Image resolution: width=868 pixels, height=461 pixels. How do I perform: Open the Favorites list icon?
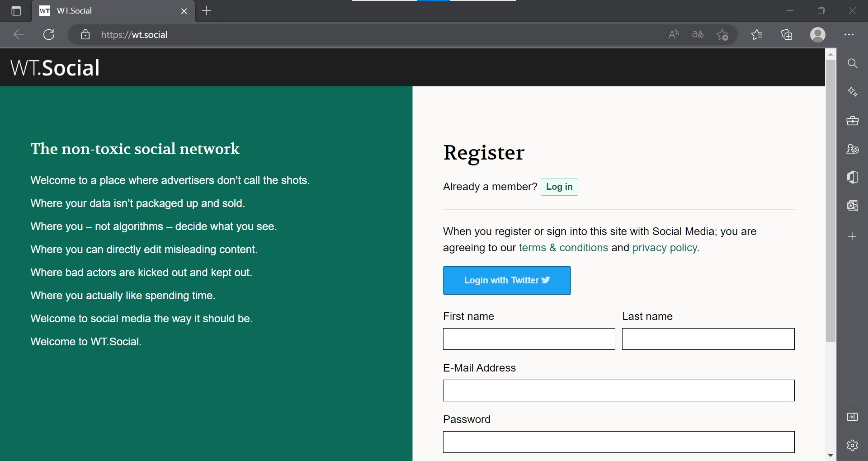(757, 34)
